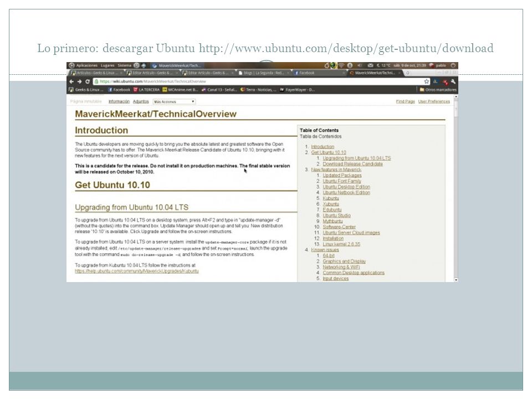
Task: Expand the Otros marcadores folder
Action: (x=438, y=90)
